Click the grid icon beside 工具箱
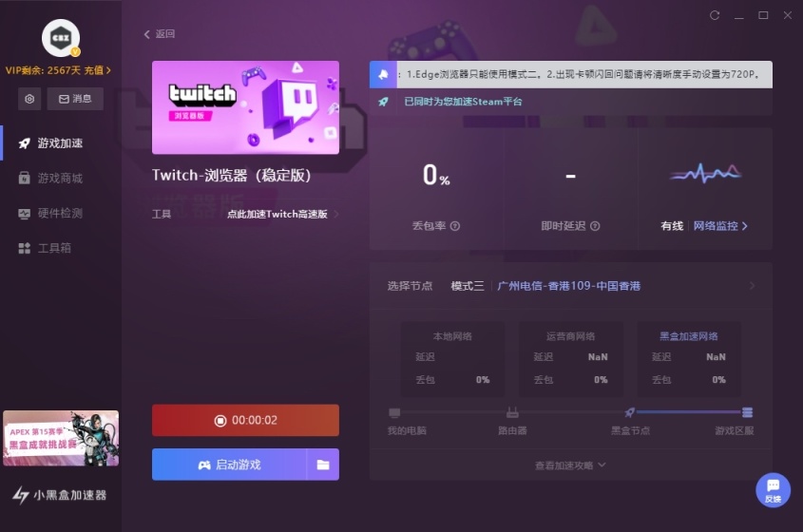The height and width of the screenshot is (532, 803). coord(24,248)
